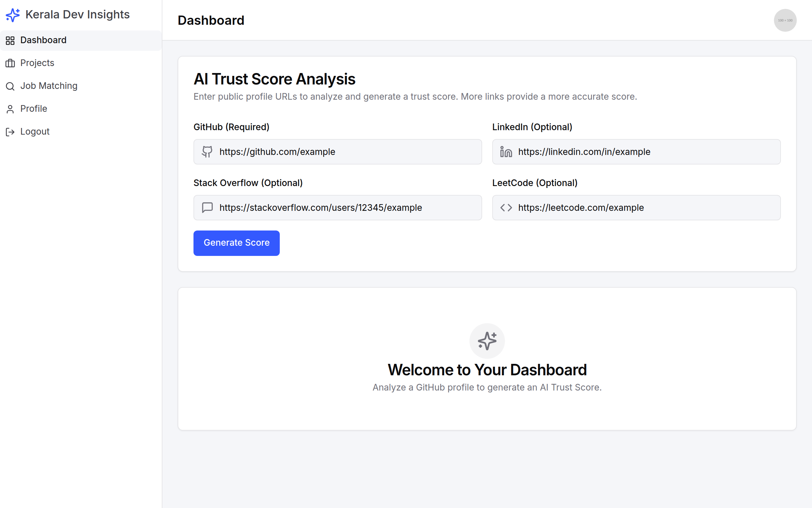
Task: Click 'Analyze a GitHub profile' subtitle text
Action: coord(487,387)
